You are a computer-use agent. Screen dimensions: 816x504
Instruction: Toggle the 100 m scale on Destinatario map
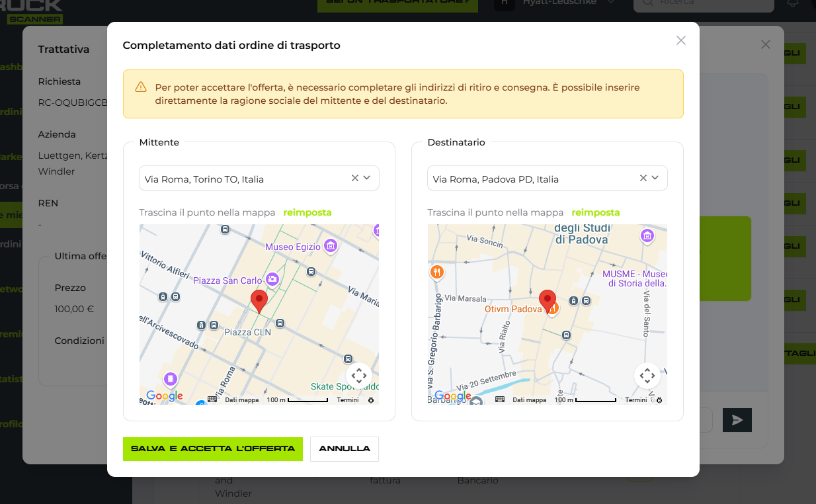click(586, 400)
